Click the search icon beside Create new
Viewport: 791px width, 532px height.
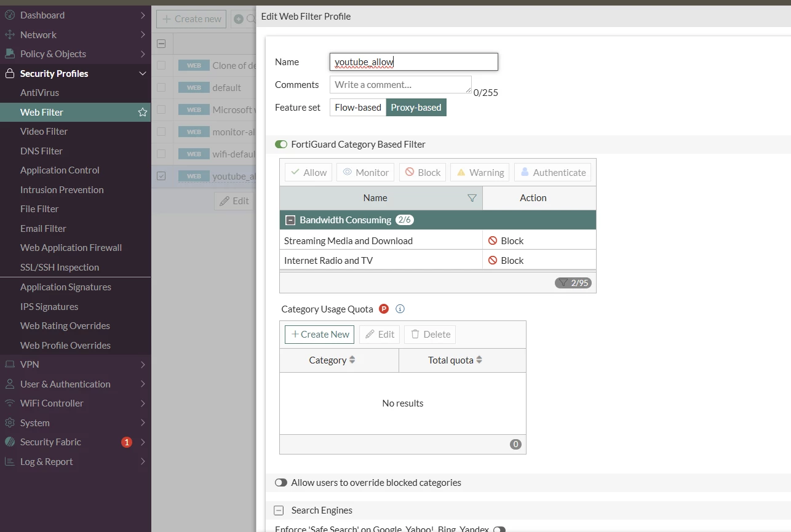[251, 19]
